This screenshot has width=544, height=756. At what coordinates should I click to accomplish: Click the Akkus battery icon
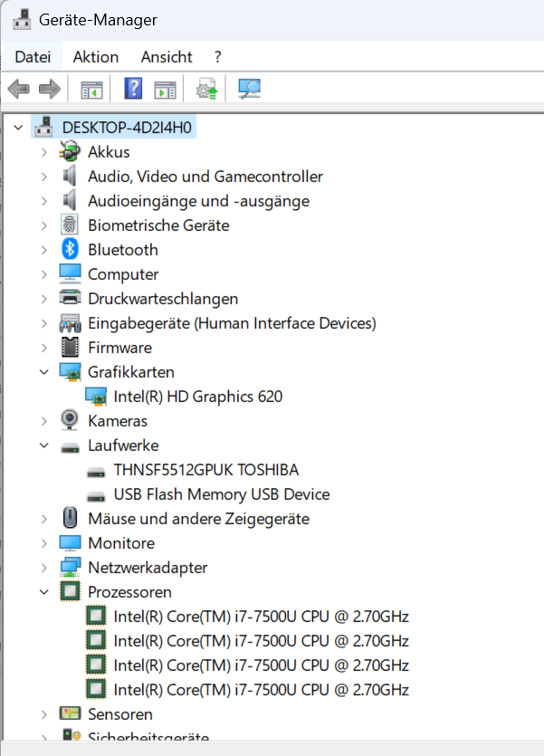coord(70,152)
